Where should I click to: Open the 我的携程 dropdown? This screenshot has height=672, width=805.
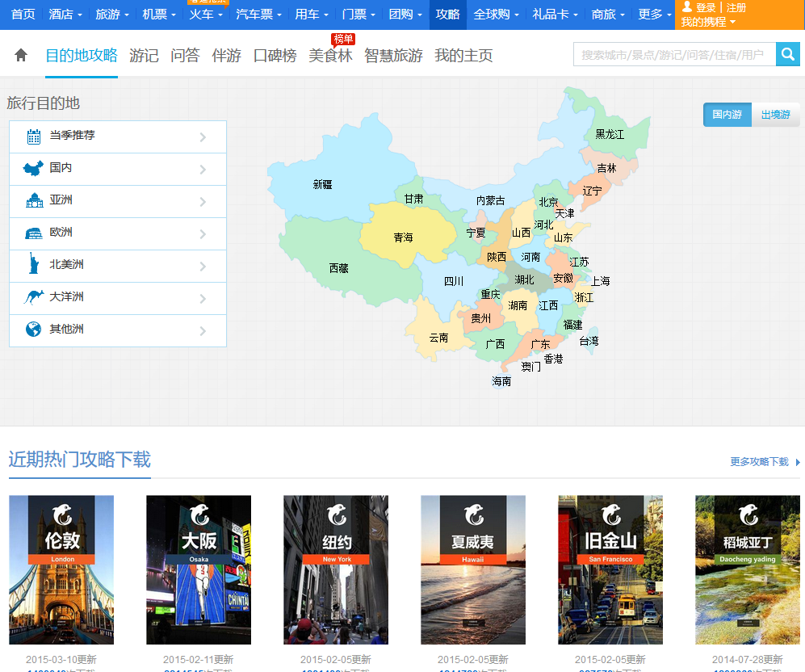(708, 22)
